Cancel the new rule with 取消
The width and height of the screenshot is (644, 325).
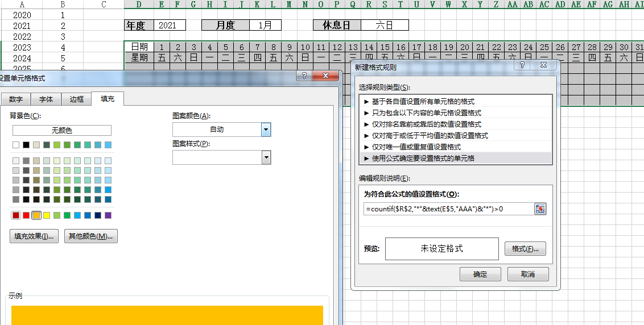(528, 274)
